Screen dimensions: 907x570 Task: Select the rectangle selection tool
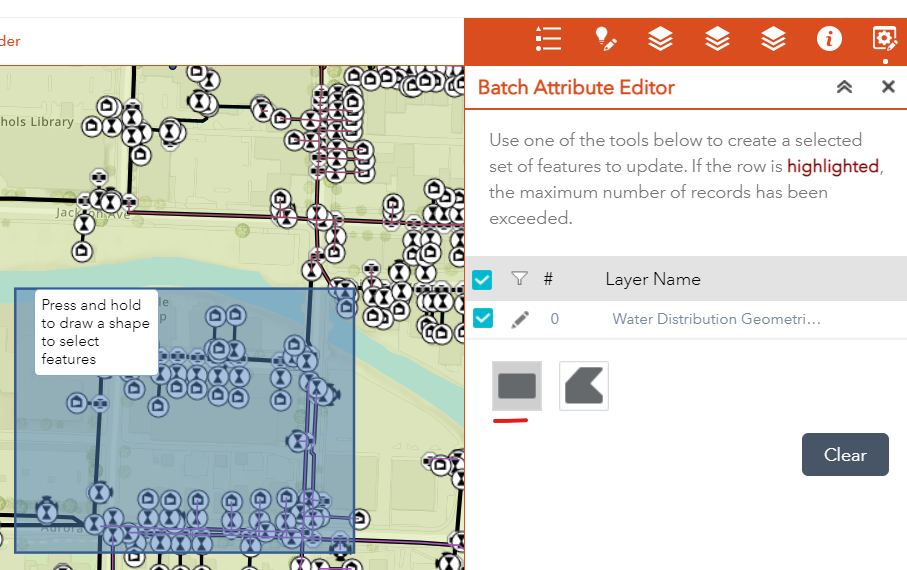517,386
